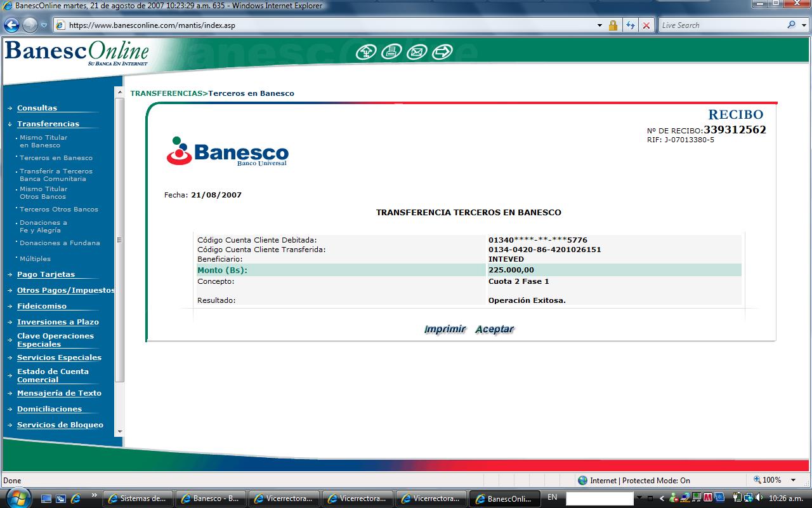Click the Internet zone globe in status bar
The width and height of the screenshot is (812, 508).
(582, 480)
